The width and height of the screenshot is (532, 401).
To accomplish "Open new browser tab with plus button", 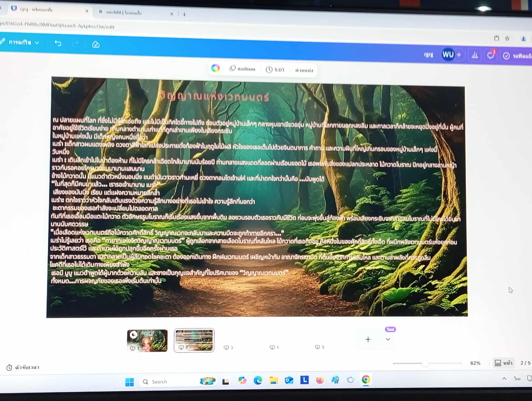I will 184,15.
